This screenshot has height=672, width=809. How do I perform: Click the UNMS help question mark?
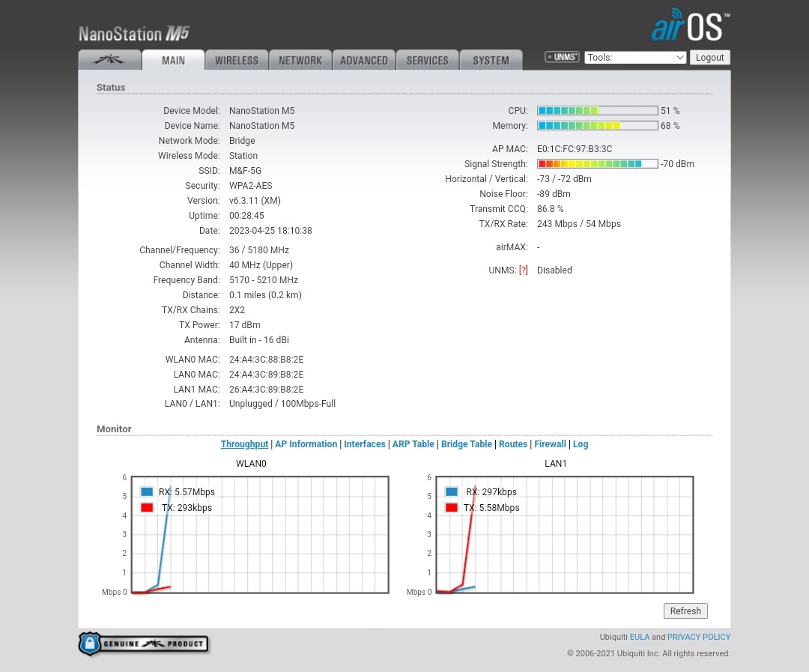click(523, 270)
